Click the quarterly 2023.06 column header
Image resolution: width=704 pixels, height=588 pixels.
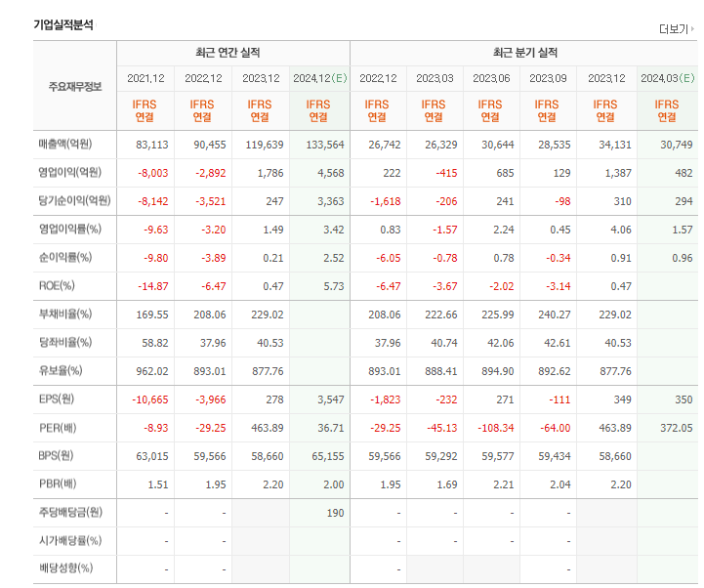click(491, 78)
